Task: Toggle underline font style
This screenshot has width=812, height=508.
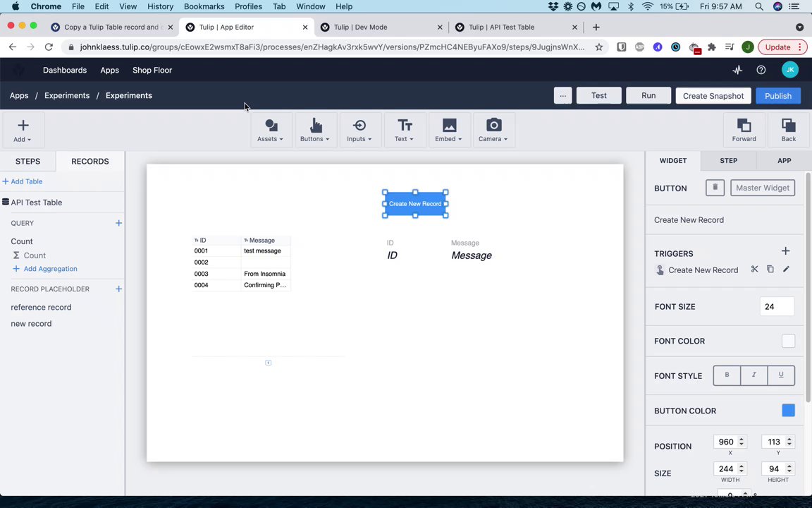Action: point(781,375)
